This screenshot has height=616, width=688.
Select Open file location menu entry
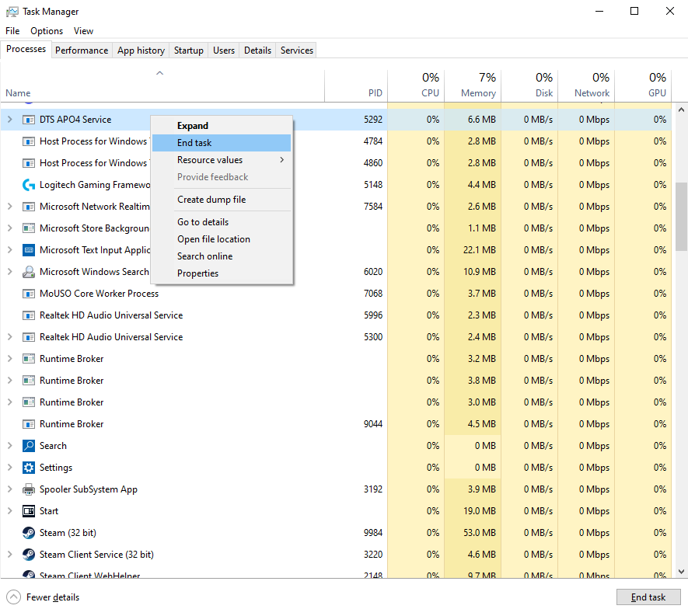[222, 239]
